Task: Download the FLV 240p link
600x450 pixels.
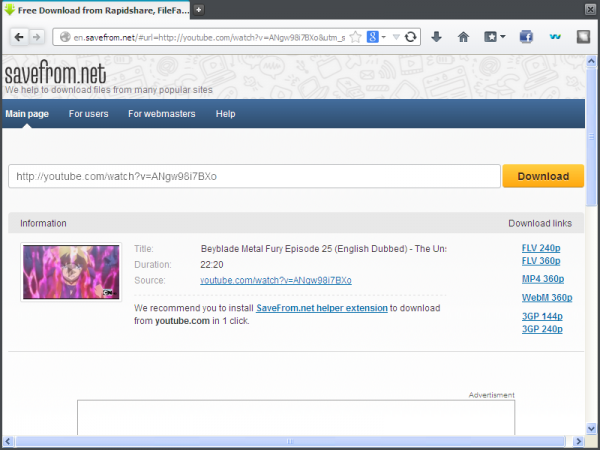Action: (x=541, y=248)
